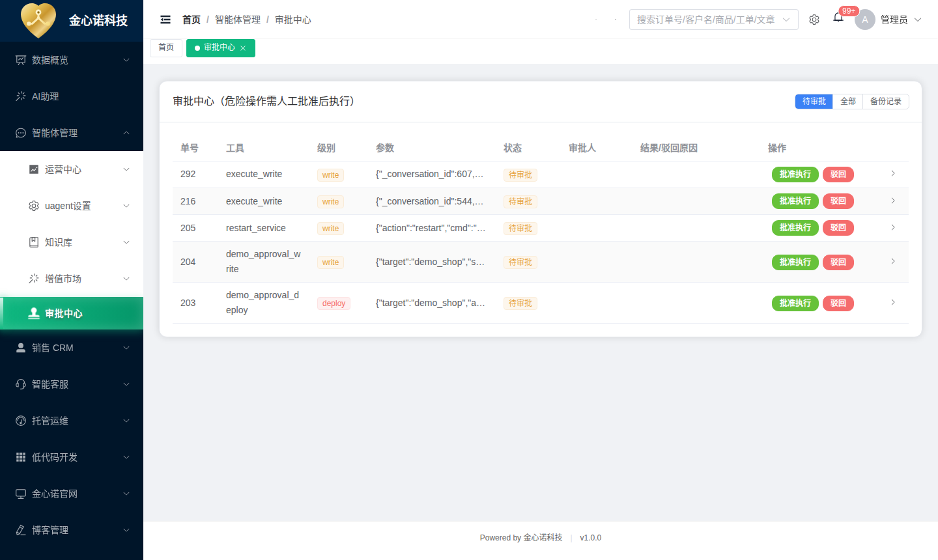
Task: Click the 智能客服 headset icon
Action: pyautogui.click(x=21, y=384)
